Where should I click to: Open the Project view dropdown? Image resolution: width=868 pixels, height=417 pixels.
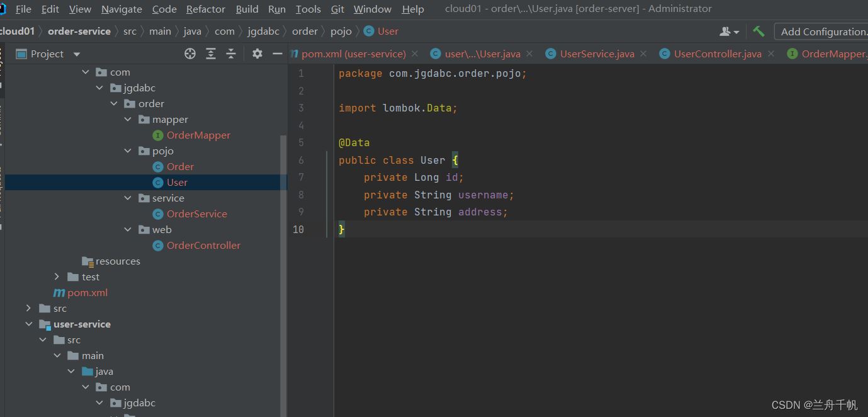(77, 54)
